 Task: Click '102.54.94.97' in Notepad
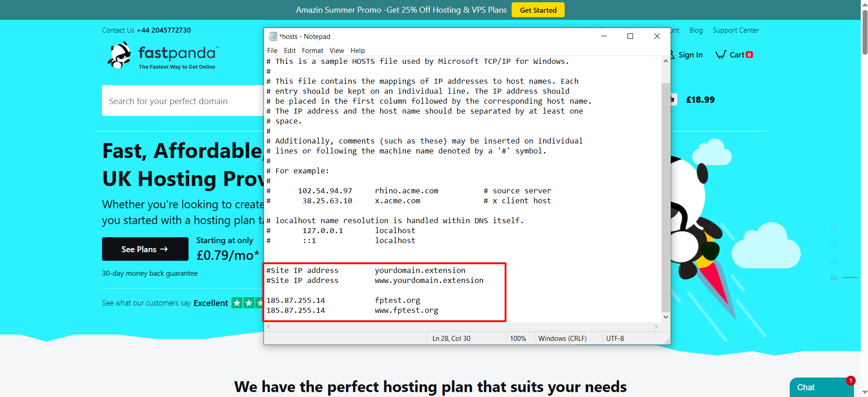(x=325, y=191)
